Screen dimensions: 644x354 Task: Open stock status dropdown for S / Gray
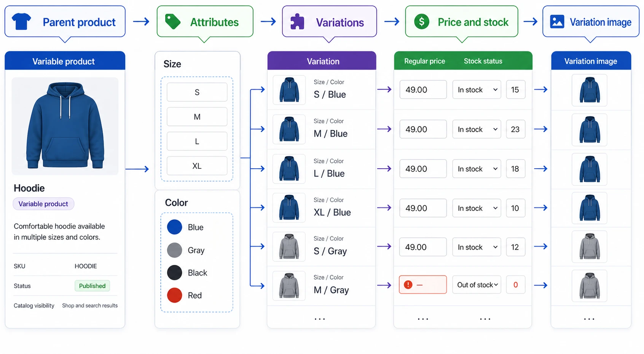click(477, 247)
